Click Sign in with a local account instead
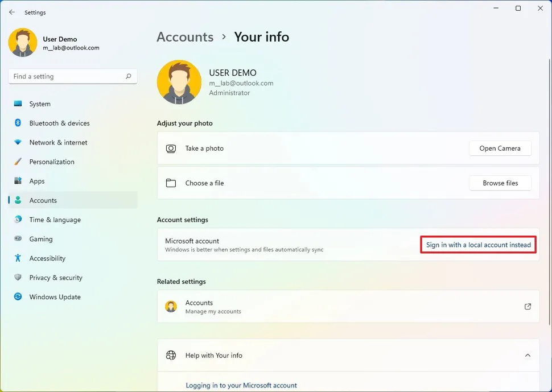This screenshot has height=392, width=552. tap(479, 245)
